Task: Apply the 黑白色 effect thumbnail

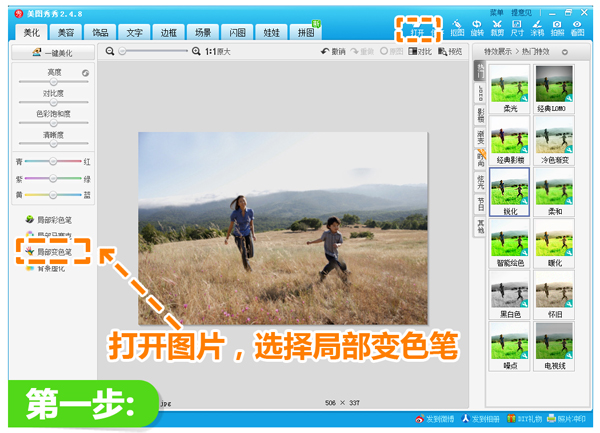Action: [x=509, y=295]
